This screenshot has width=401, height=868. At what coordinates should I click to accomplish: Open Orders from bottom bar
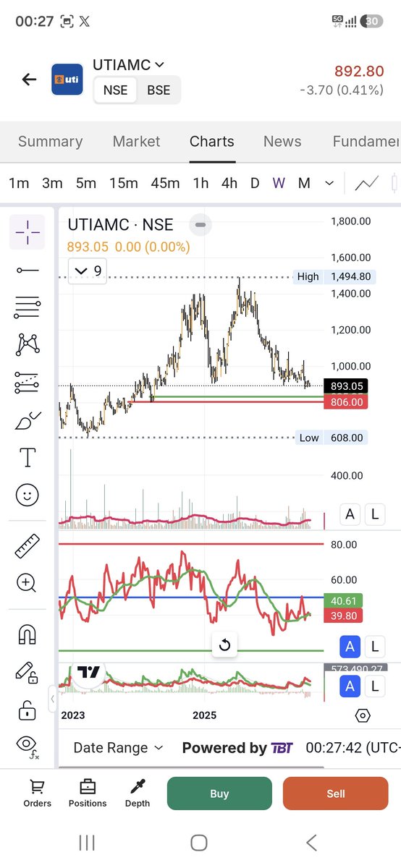pos(38,793)
